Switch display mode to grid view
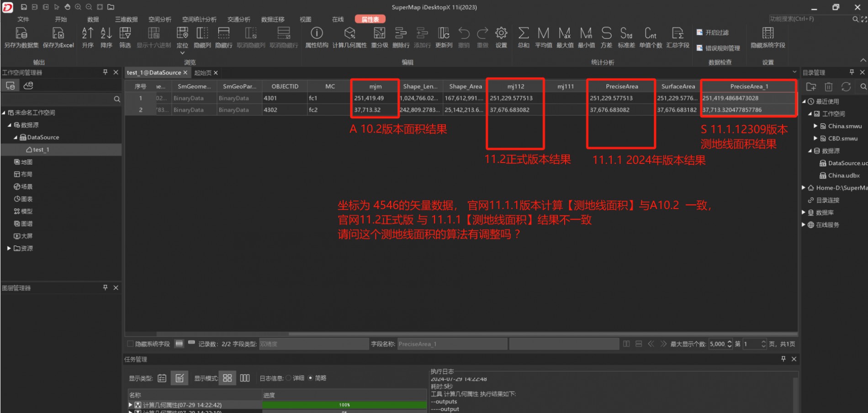Image resolution: width=868 pixels, height=413 pixels. click(x=228, y=378)
